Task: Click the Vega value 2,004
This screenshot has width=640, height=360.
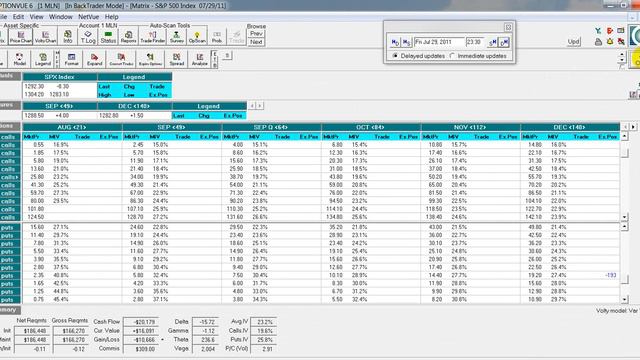Action: point(205,349)
